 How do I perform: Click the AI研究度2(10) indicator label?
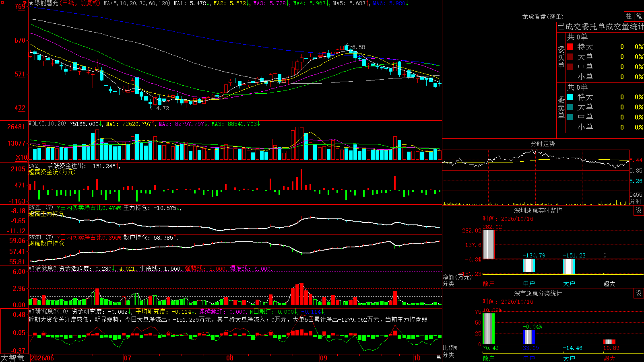(x=49, y=311)
